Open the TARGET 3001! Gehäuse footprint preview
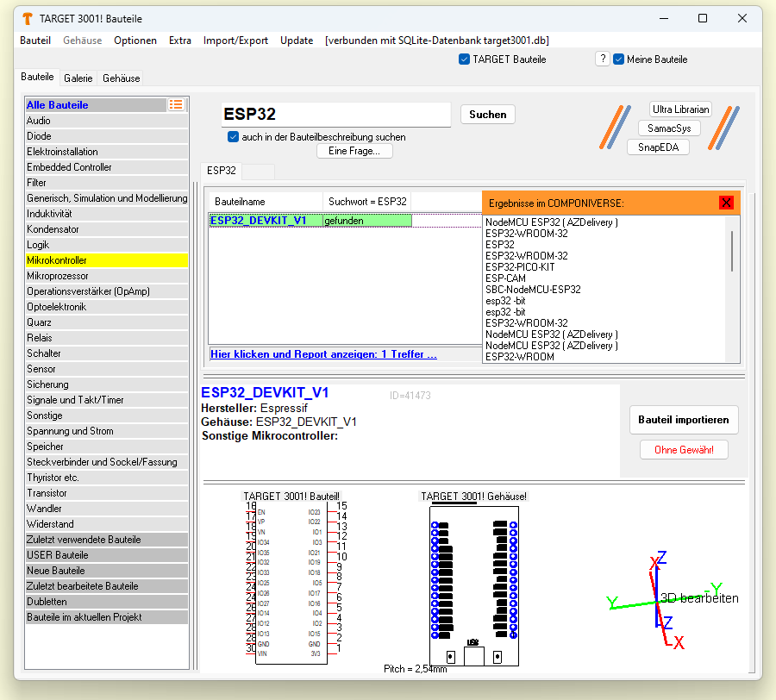 [x=474, y=585]
